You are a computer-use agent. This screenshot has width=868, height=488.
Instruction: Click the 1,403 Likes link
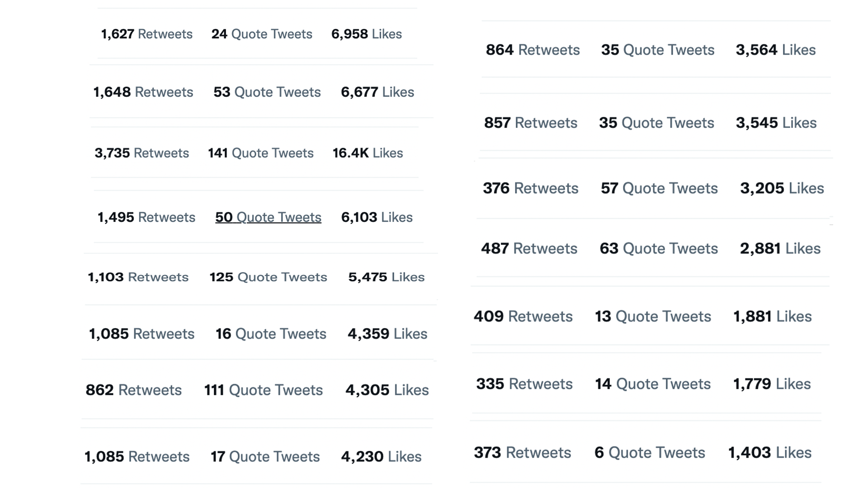769,453
